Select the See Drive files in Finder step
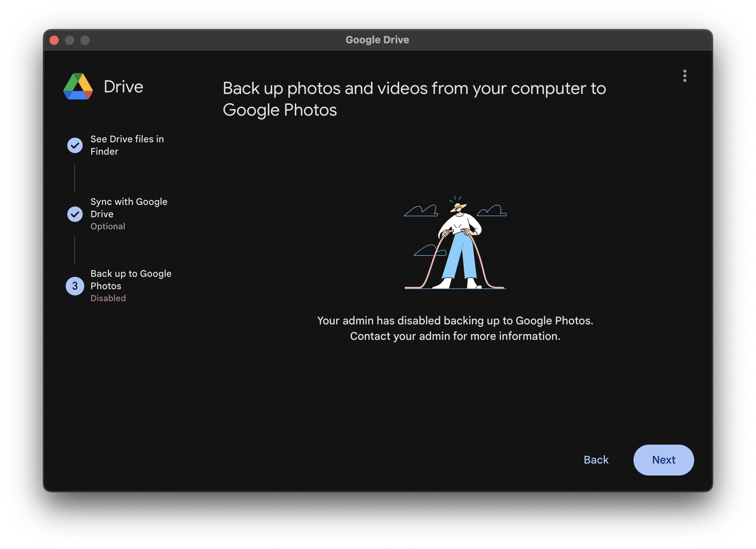 (127, 145)
